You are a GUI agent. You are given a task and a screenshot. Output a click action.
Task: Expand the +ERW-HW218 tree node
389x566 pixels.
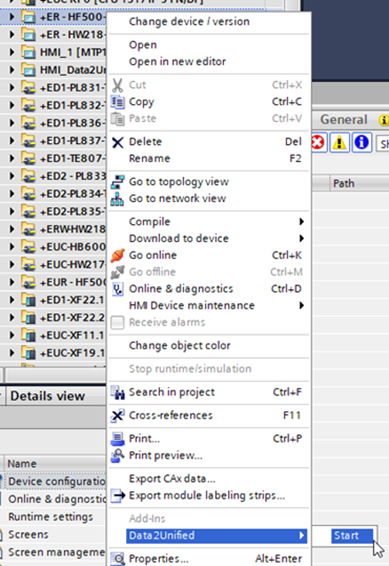pos(12,229)
